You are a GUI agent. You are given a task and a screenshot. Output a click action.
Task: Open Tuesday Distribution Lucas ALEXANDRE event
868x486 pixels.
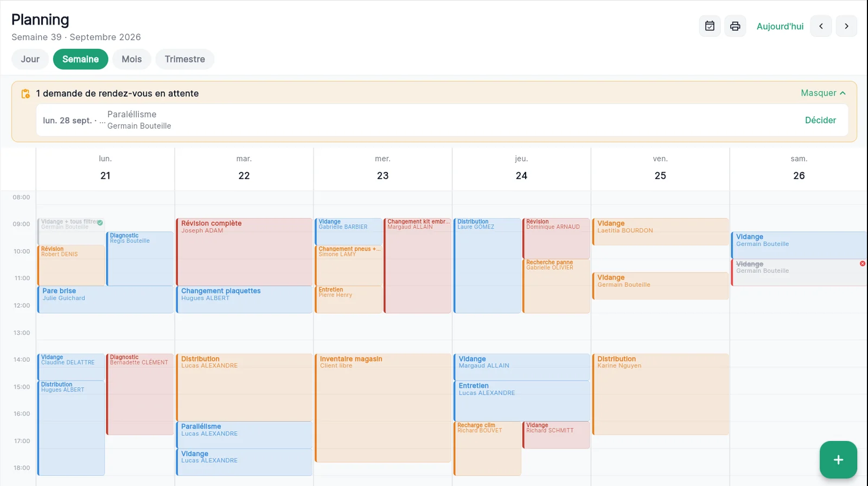pyautogui.click(x=244, y=388)
